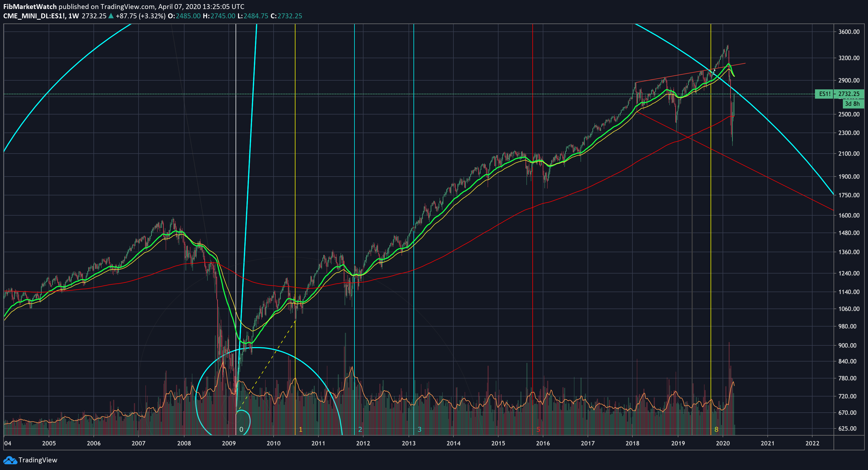Click the ES1! price tag label
This screenshot has width=868, height=470.
pyautogui.click(x=825, y=94)
